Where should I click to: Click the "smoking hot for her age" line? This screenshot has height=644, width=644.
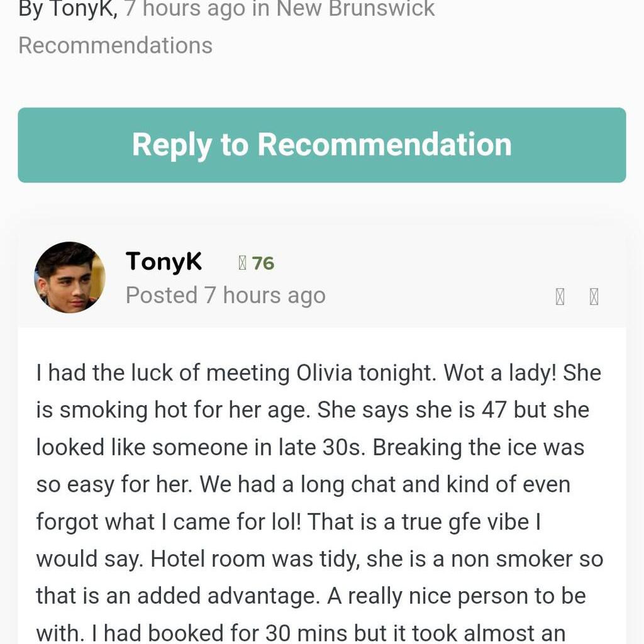tap(312, 410)
